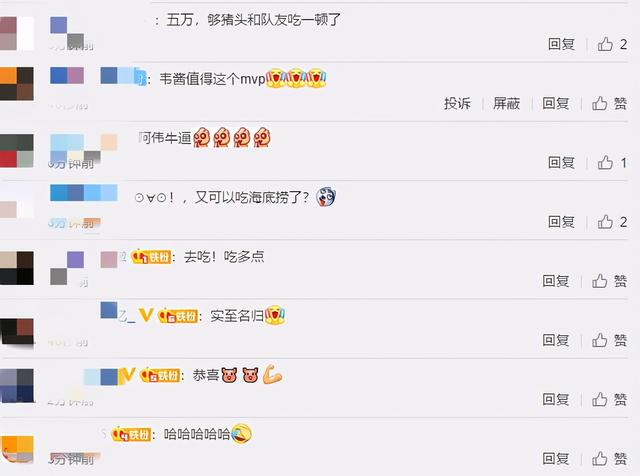640x476 pixels.
Task: Reply to the 阿伟牛逼 comment
Action: click(561, 162)
